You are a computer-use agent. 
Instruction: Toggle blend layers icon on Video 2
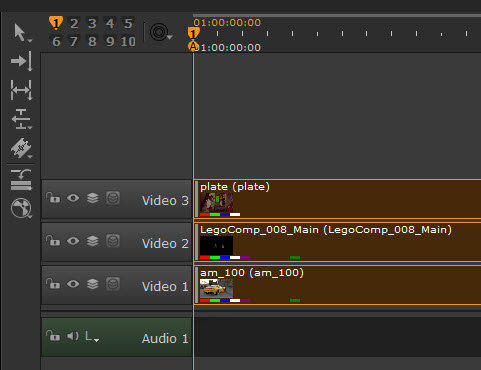[x=93, y=241]
